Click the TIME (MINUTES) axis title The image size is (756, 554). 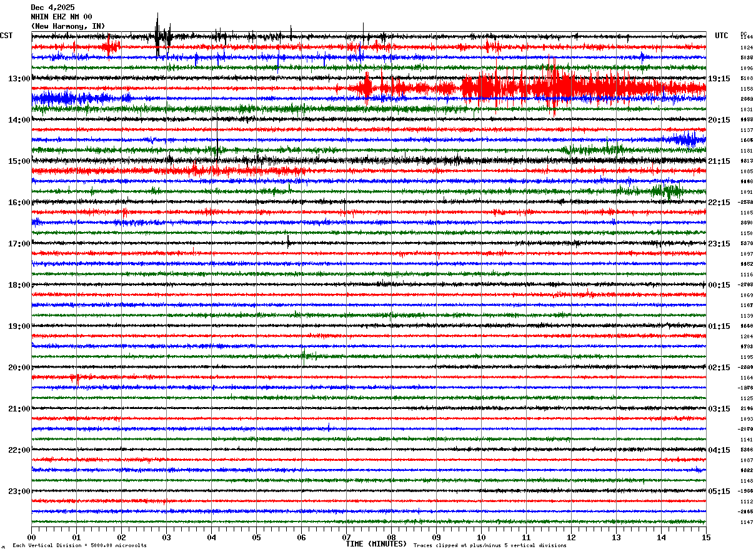coord(376,544)
